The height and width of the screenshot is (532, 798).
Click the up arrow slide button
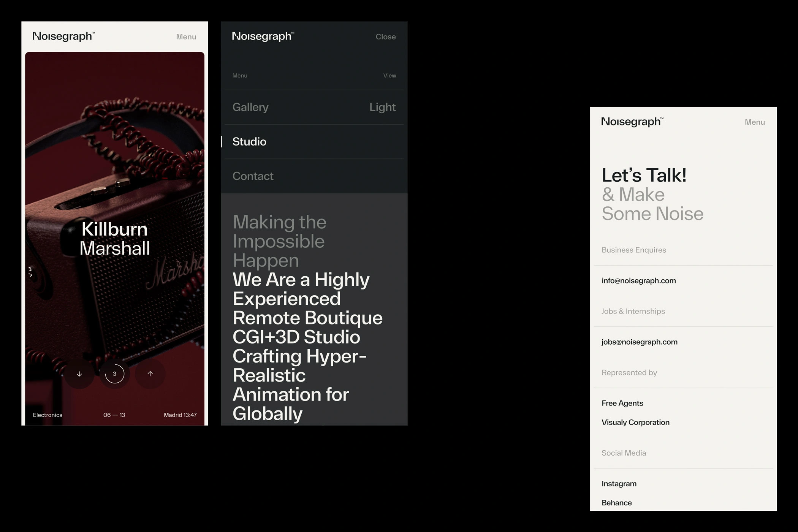click(x=150, y=374)
